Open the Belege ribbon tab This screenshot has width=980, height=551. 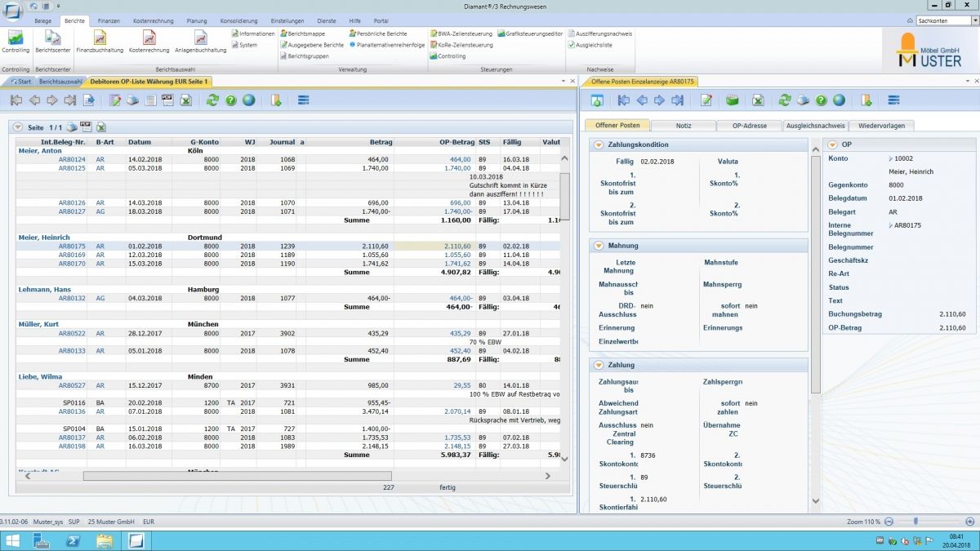point(44,20)
